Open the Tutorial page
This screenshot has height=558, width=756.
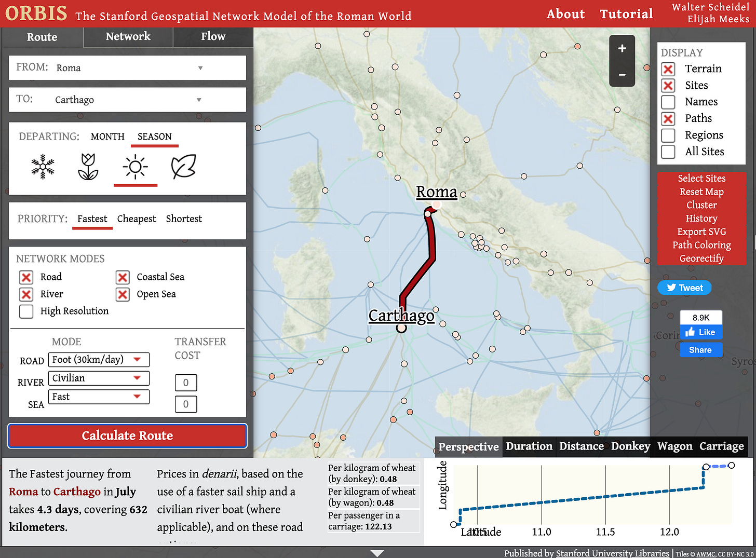pyautogui.click(x=626, y=14)
